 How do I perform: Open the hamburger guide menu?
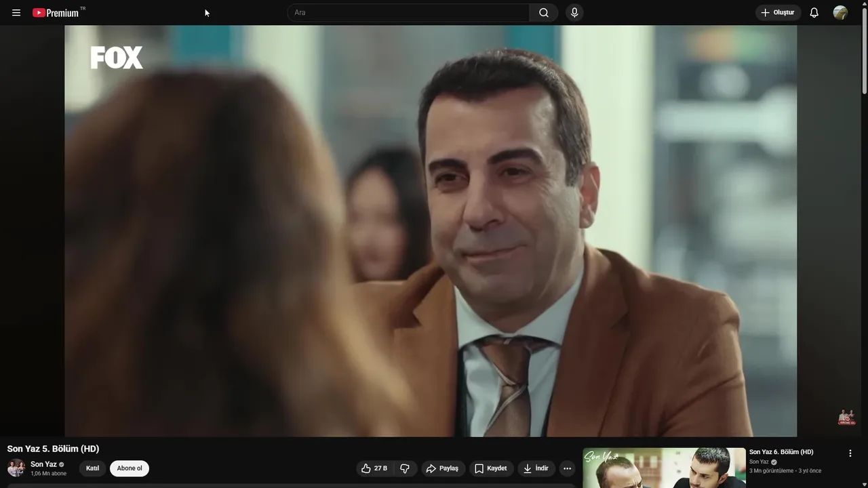(x=16, y=13)
